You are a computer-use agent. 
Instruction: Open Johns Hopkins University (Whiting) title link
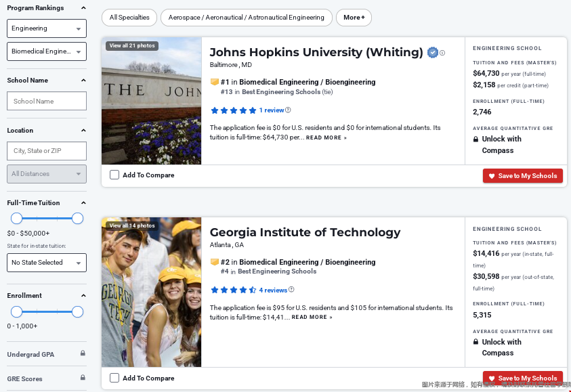click(x=316, y=52)
